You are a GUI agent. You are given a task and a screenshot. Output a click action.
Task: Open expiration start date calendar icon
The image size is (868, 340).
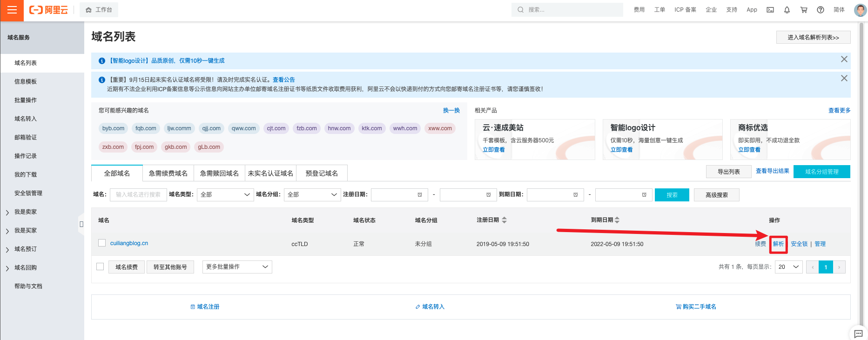576,195
